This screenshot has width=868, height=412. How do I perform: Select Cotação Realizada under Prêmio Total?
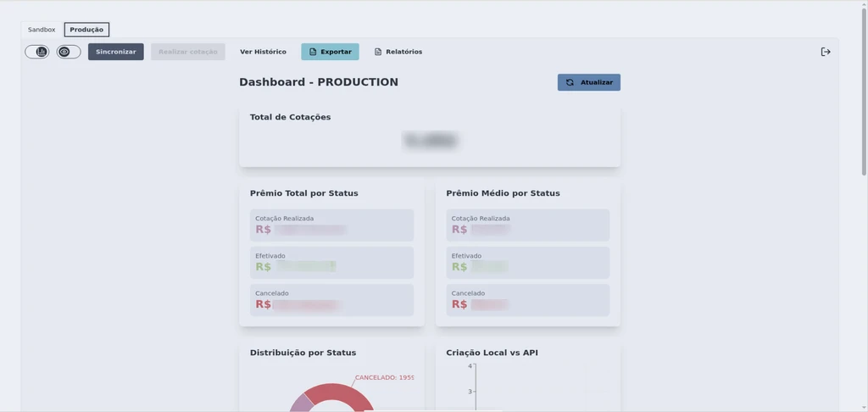click(x=331, y=225)
